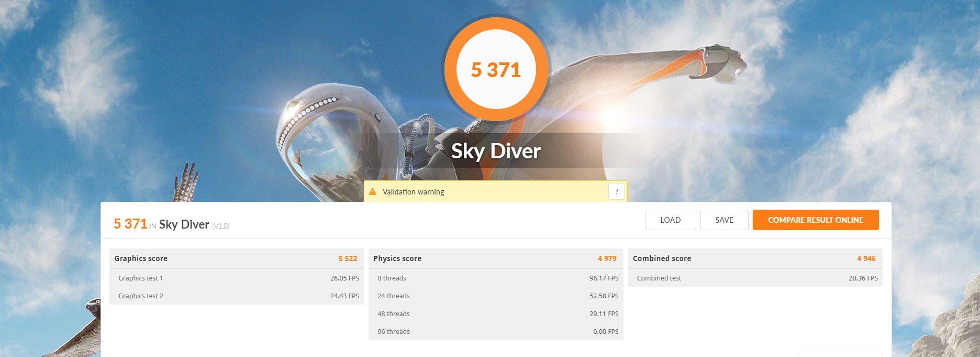This screenshot has width=980, height=357.
Task: Select the 52.58 FPS value
Action: (604, 296)
